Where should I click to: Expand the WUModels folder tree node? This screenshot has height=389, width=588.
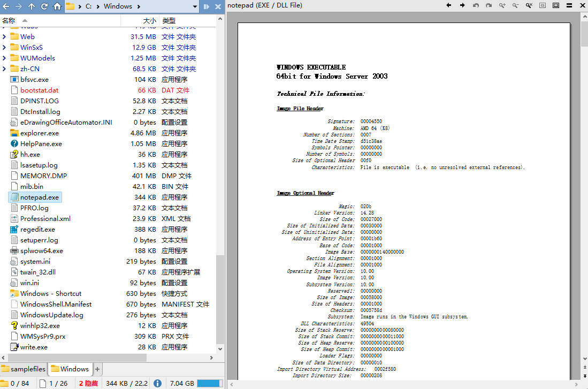point(4,58)
